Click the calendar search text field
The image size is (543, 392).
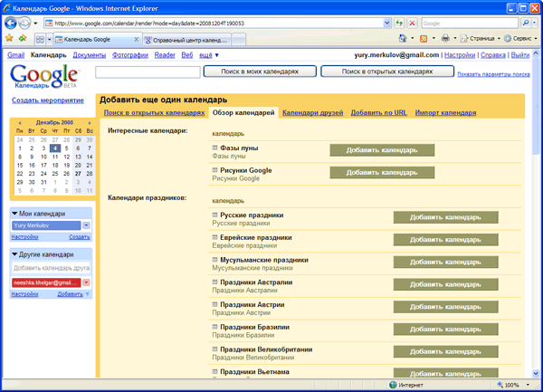pyautogui.click(x=148, y=72)
